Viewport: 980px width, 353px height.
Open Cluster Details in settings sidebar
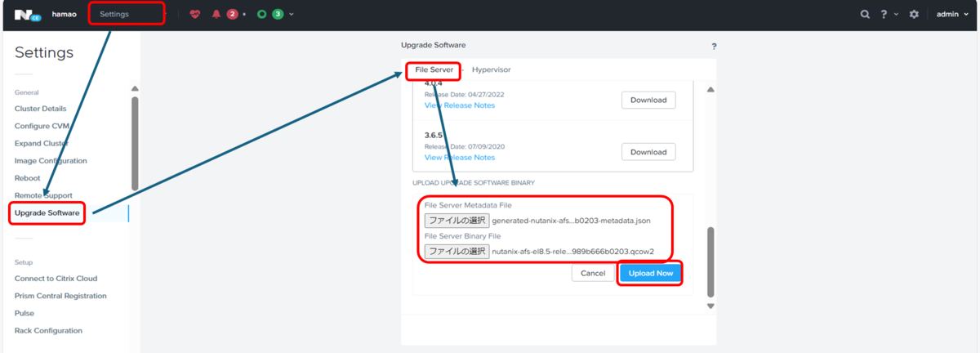coord(41,109)
